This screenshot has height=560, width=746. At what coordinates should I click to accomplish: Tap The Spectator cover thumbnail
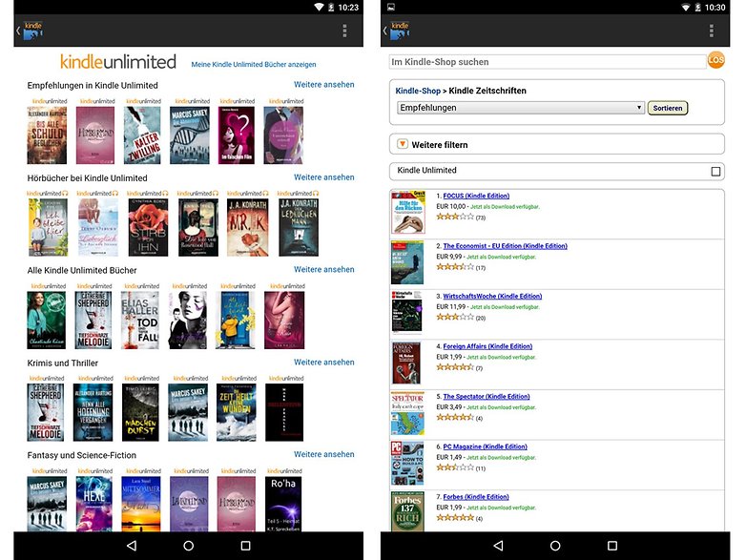click(x=407, y=413)
